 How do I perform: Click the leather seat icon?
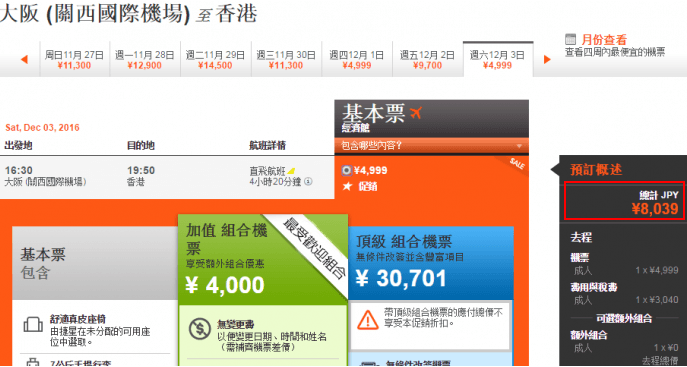[33, 325]
